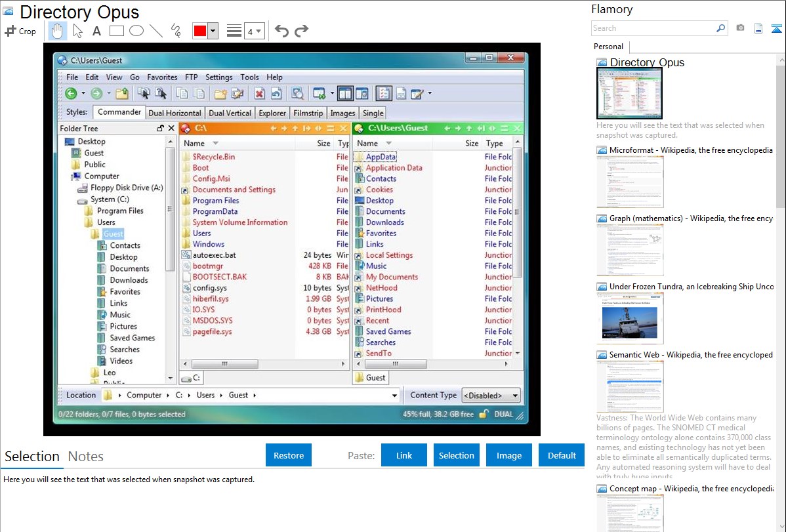Redo the last annotation
Viewport: 786px width, 532px height.
click(x=301, y=31)
